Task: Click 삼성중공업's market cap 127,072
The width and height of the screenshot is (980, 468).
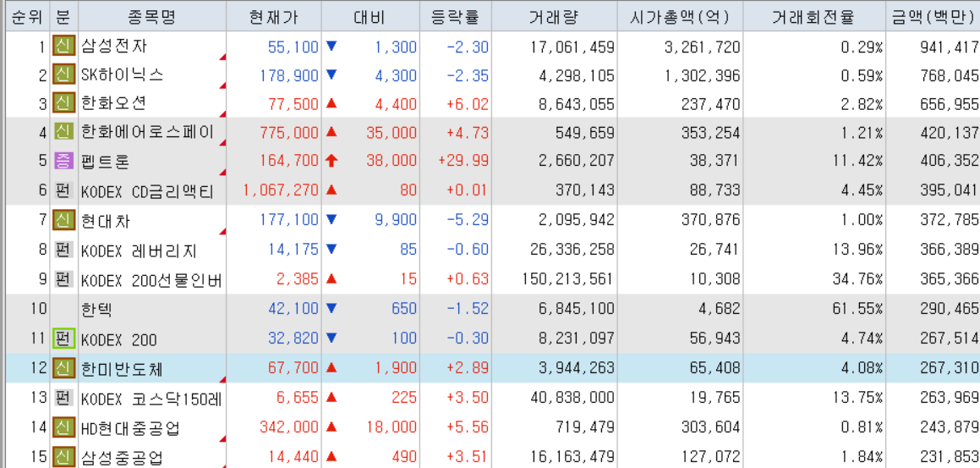Action: click(709, 457)
